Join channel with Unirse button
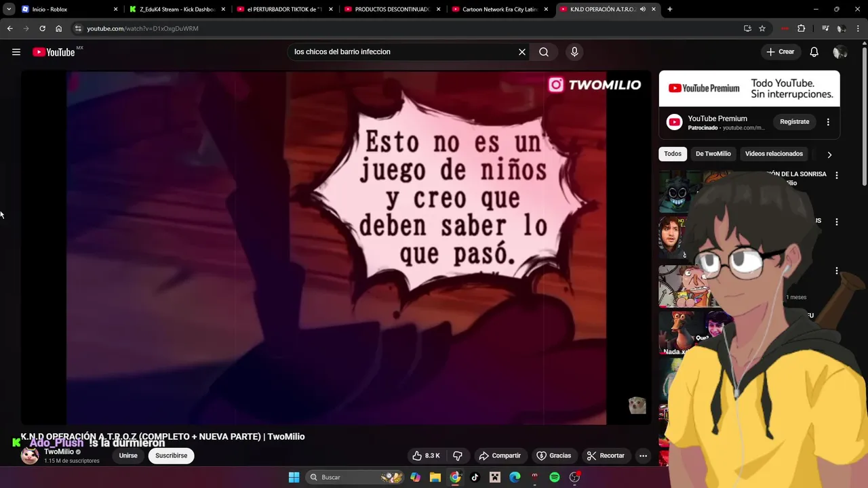Image resolution: width=868 pixels, height=488 pixels. click(x=128, y=455)
